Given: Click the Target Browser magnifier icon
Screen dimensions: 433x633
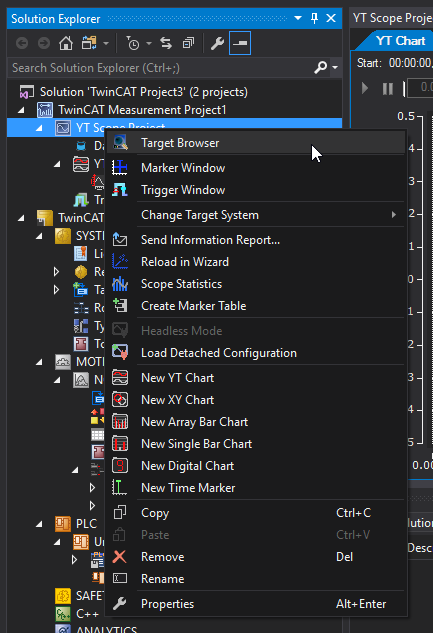Looking at the screenshot, I should tap(120, 143).
